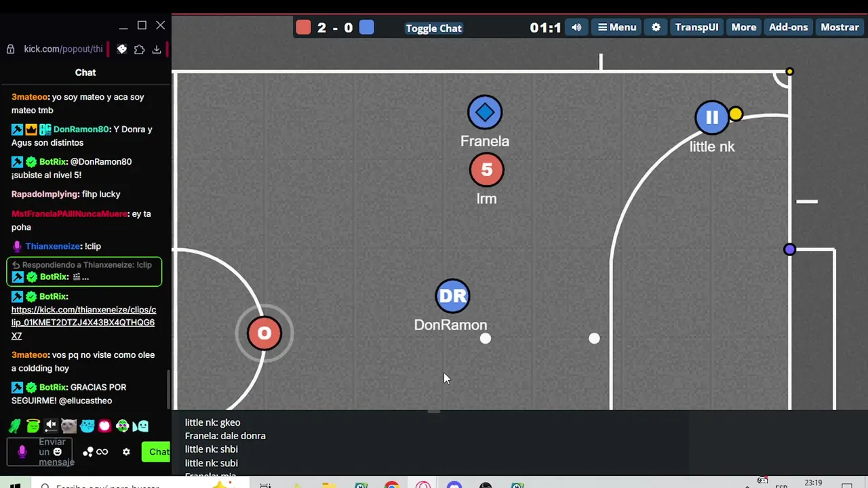
Task: Open channel points bubbles icon
Action: (x=87, y=452)
